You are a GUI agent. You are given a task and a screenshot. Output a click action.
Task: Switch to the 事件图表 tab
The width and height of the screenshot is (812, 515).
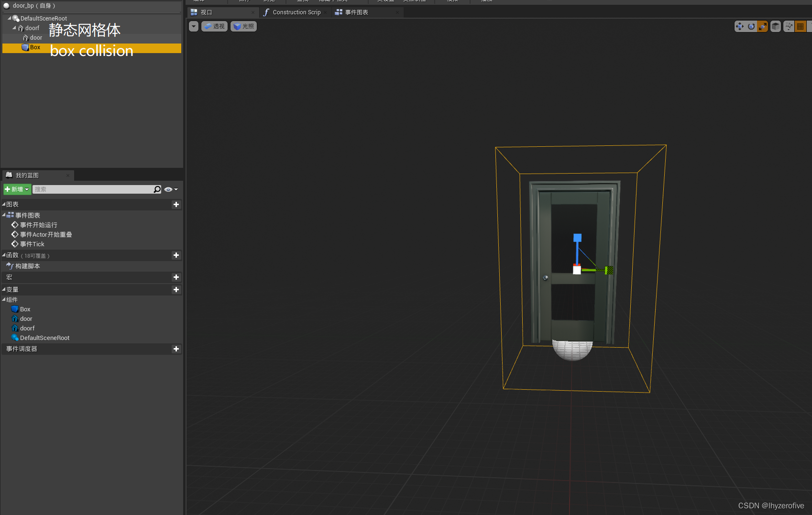point(357,12)
